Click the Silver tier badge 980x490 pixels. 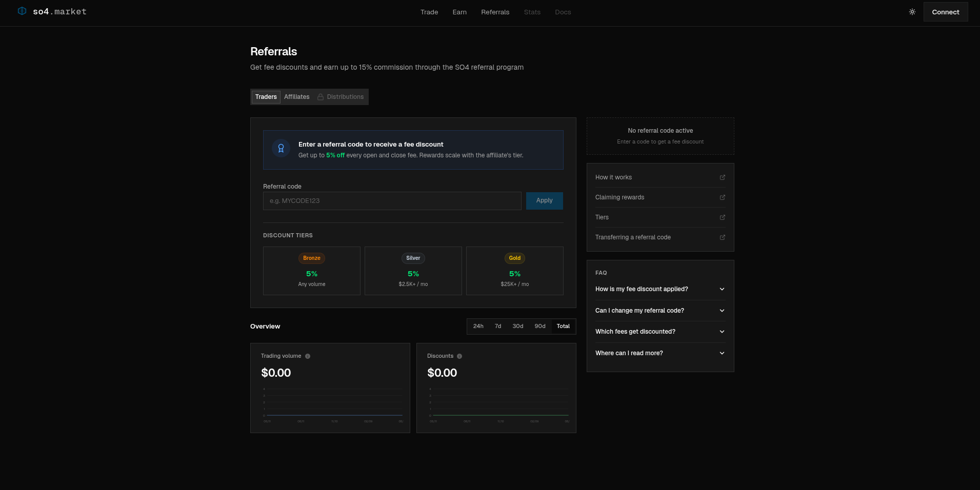pyautogui.click(x=413, y=258)
